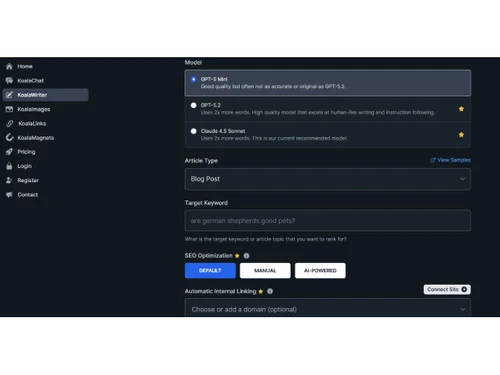
Task: Click GPT-5.2 description about human-like writing
Action: coord(318,112)
